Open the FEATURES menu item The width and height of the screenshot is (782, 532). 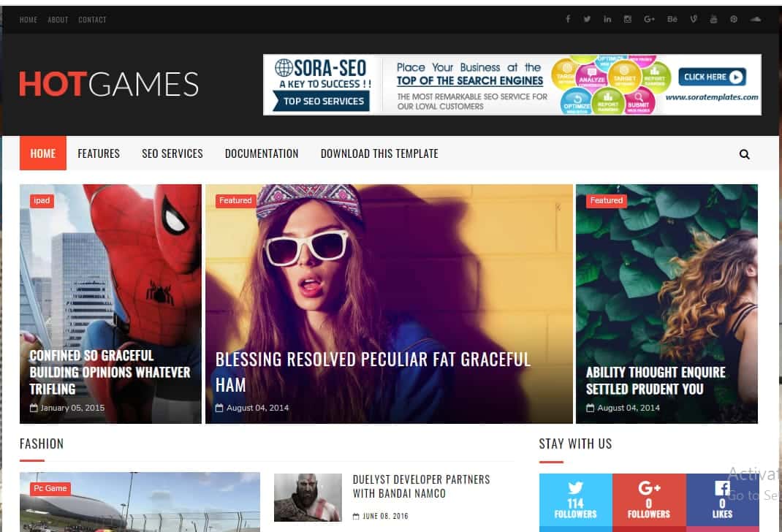pyautogui.click(x=99, y=153)
